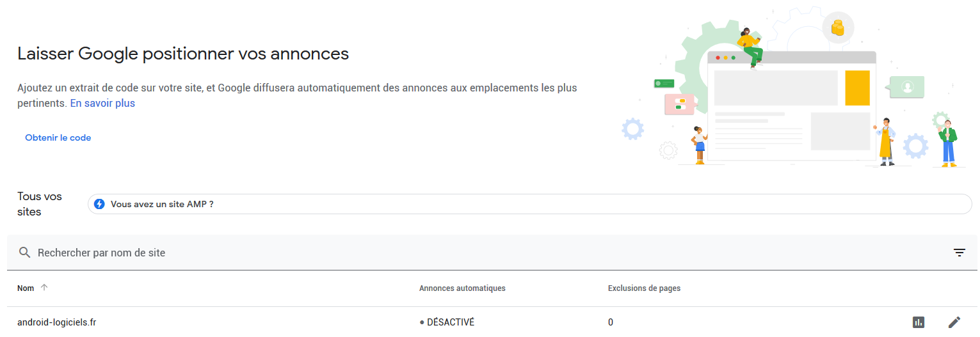Click the "DÉSACTIVÉ" status for android-logiciels.fr
Screen dimensions: 980x337
pos(447,322)
